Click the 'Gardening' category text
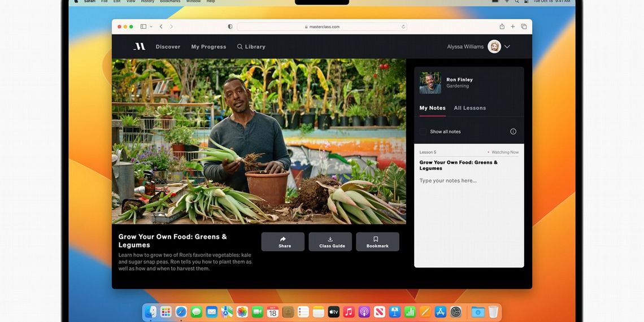The image size is (644, 322). coord(458,86)
